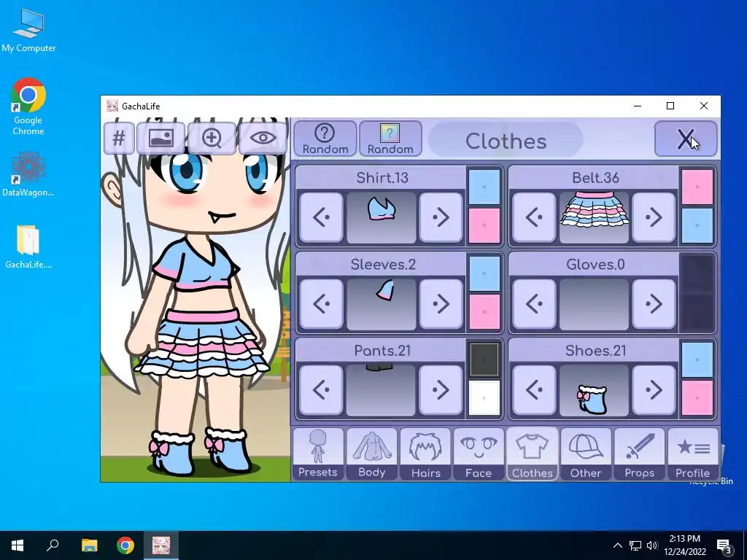Open the background image picker icon
Screen dimensions: 747x560
(x=161, y=138)
